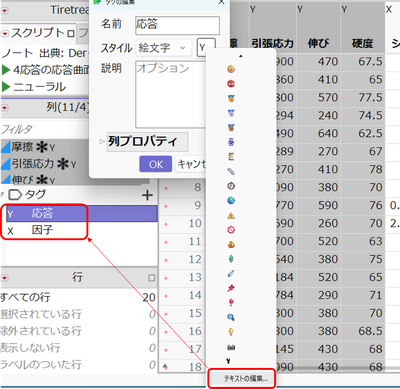
Task: Select the round map pin emoji
Action: point(231,303)
